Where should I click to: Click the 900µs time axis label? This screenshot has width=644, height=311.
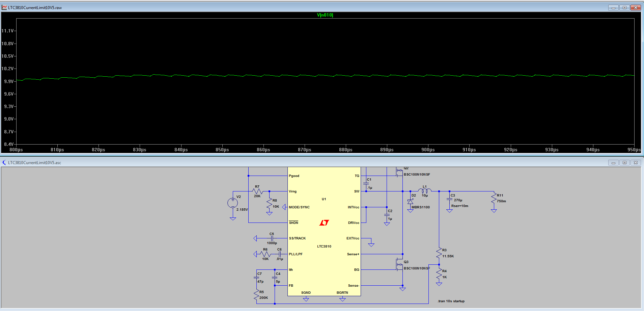[428, 150]
